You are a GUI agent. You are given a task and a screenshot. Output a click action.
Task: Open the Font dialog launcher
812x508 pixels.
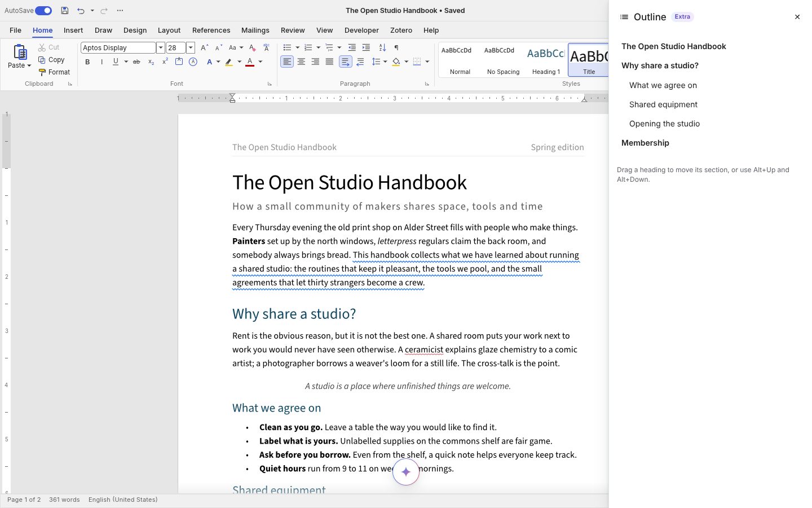point(270,84)
